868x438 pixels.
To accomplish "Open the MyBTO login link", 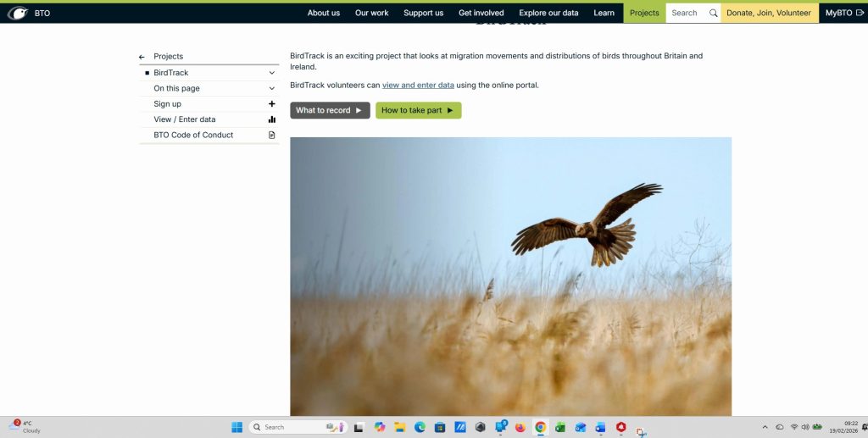I will tap(843, 14).
